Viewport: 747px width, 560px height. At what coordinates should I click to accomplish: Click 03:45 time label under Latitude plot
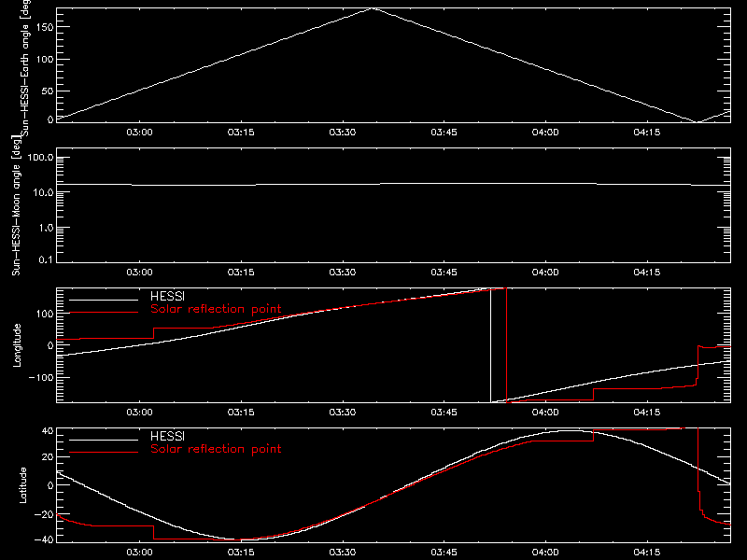pyautogui.click(x=444, y=552)
